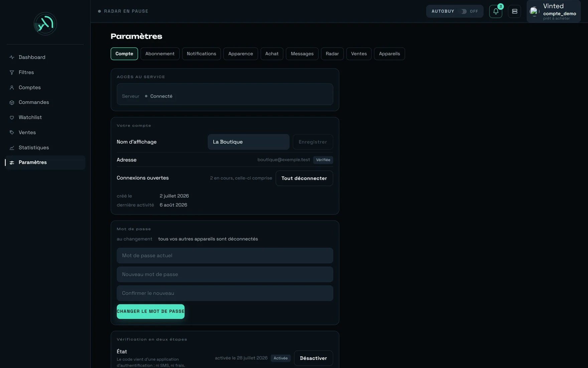This screenshot has width=588, height=368.
Task: Click the Paramètres sliders icon
Action: click(12, 163)
